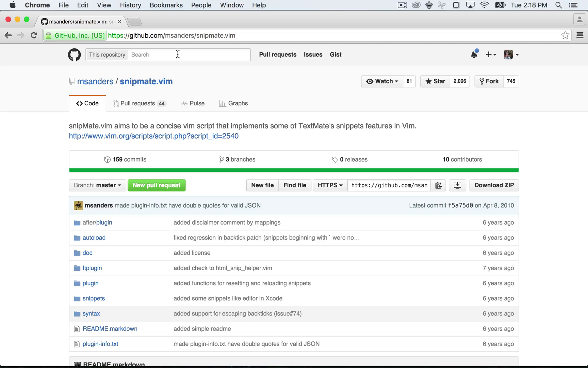Open the Apple menu
Screen dimensions: 588x368
pos(12,5)
